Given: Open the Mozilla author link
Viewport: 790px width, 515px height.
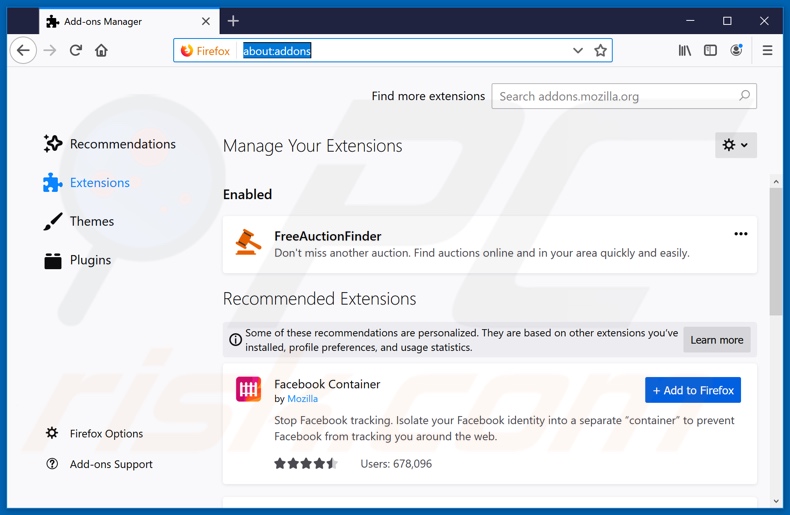Looking at the screenshot, I should pos(302,399).
